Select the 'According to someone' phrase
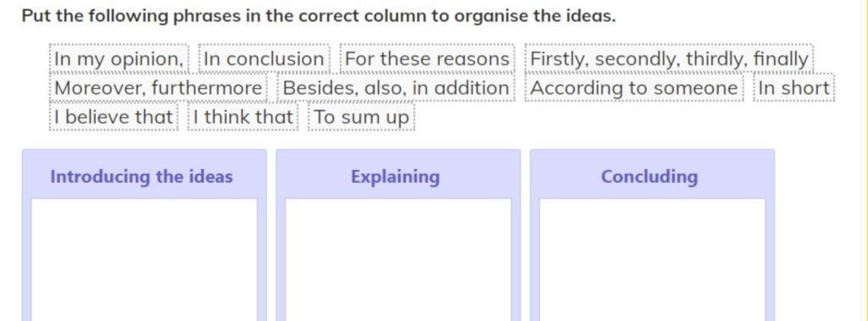The image size is (868, 321). coord(634,88)
